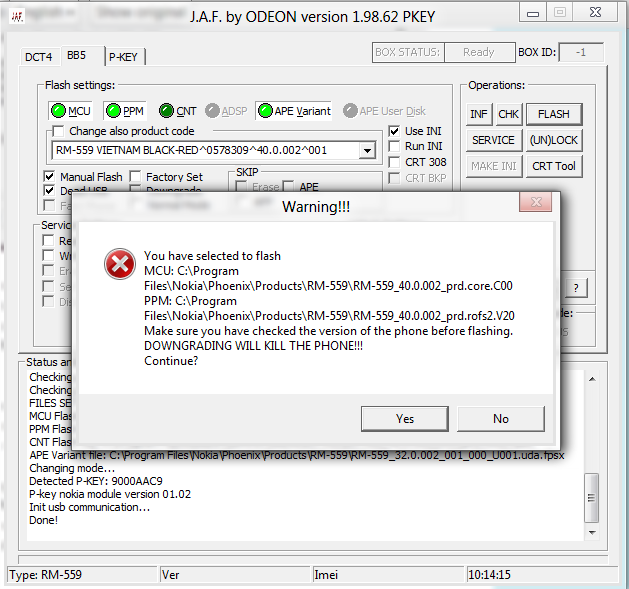Toggle the Dead USB checkbox

[x=49, y=190]
